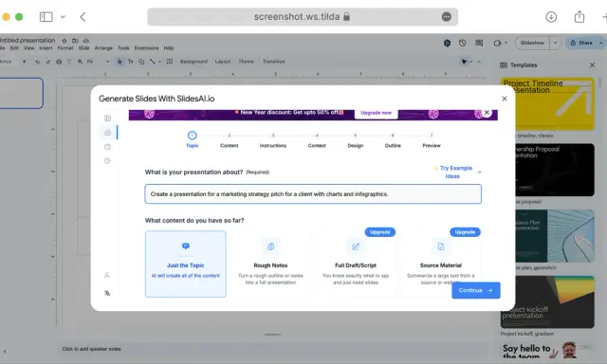Check the cloud save status icon
607x364 pixels.
coord(86,40)
